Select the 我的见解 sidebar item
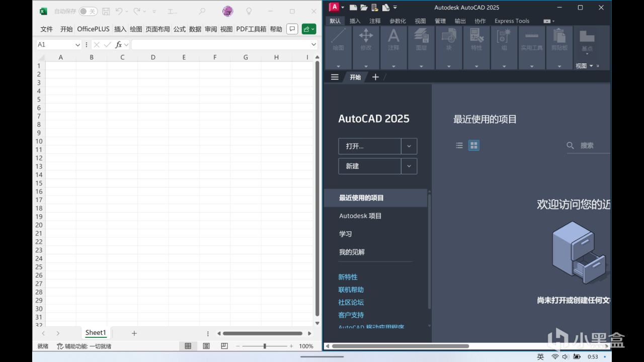The image size is (644, 362). (x=352, y=252)
